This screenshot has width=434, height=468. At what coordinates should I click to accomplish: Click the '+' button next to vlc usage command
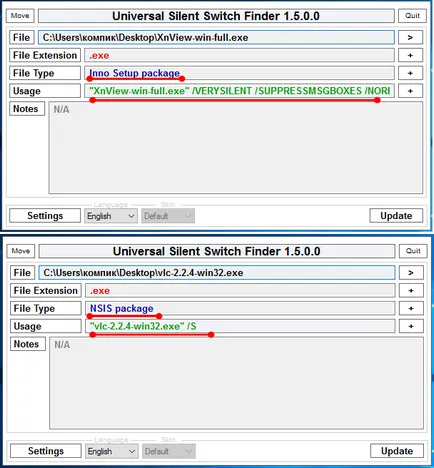click(411, 326)
